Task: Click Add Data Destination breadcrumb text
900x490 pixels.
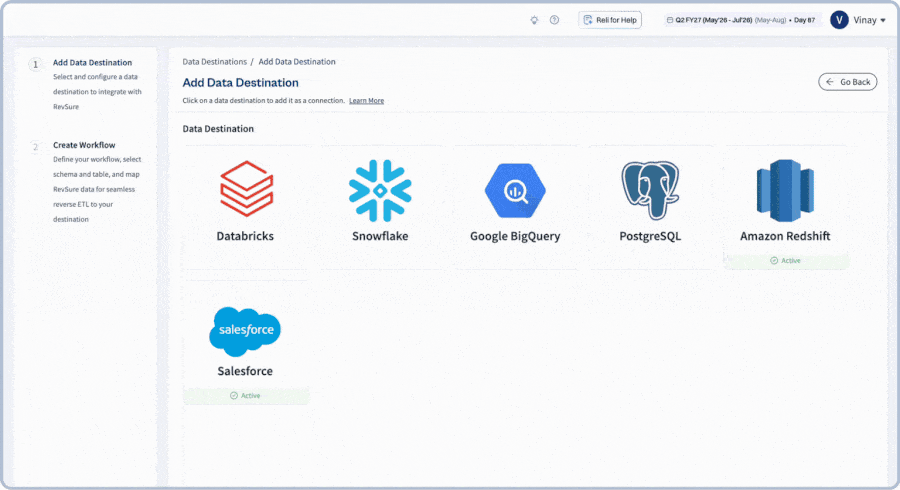Action: (x=297, y=61)
